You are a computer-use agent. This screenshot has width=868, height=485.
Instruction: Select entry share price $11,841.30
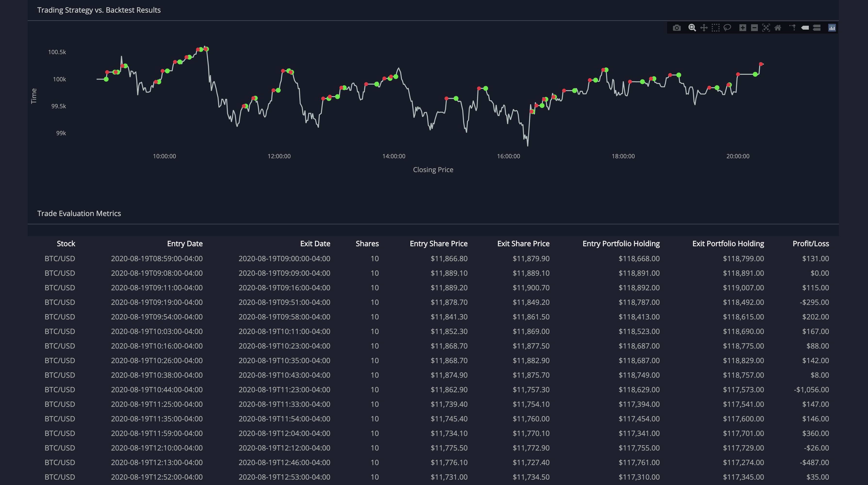pos(449,317)
